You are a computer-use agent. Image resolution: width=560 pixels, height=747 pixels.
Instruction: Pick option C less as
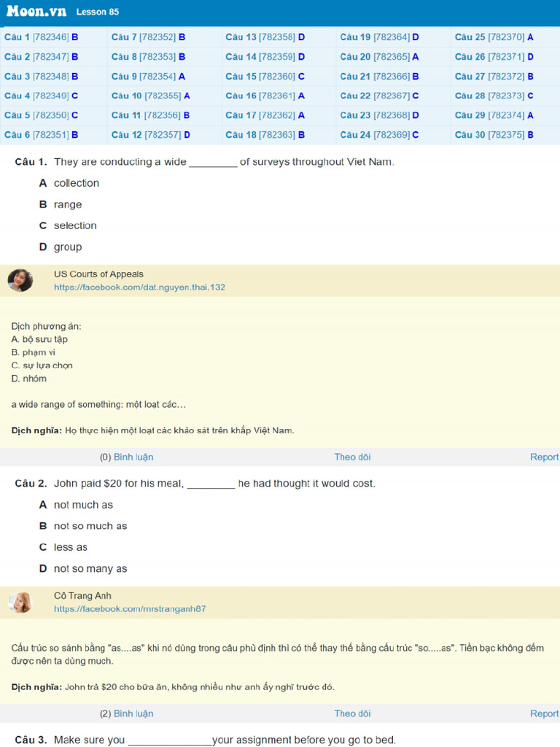pyautogui.click(x=63, y=547)
